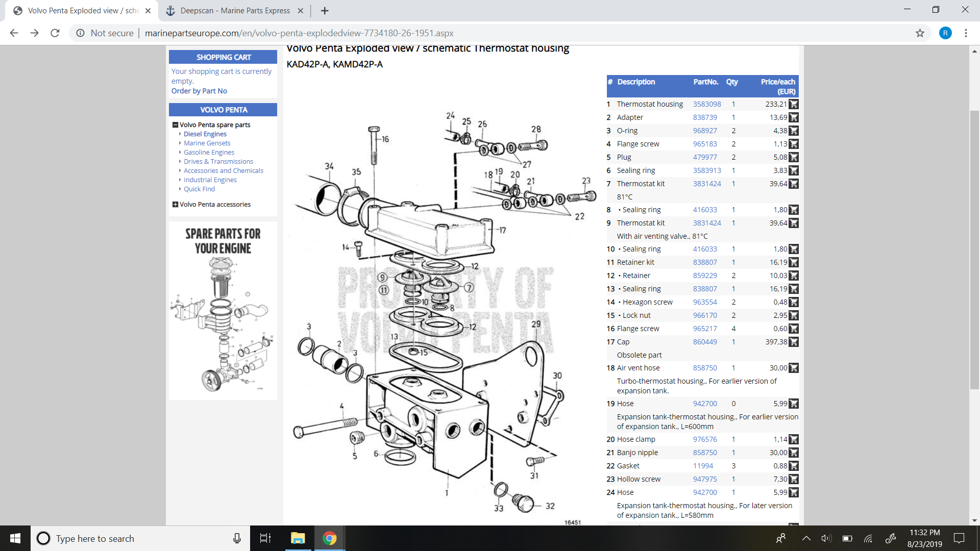This screenshot has height=551, width=980.
Task: Add Retainer 859229 to cart
Action: click(x=794, y=275)
